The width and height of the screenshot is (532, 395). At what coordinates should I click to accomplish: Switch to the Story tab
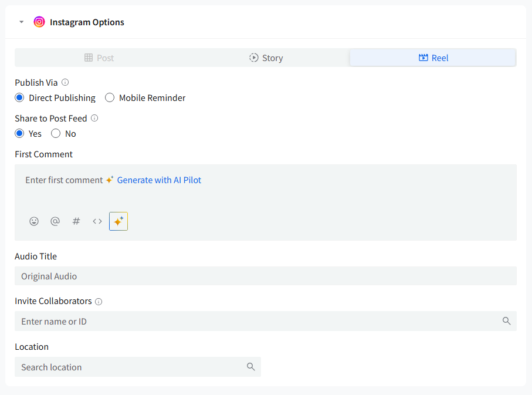266,58
